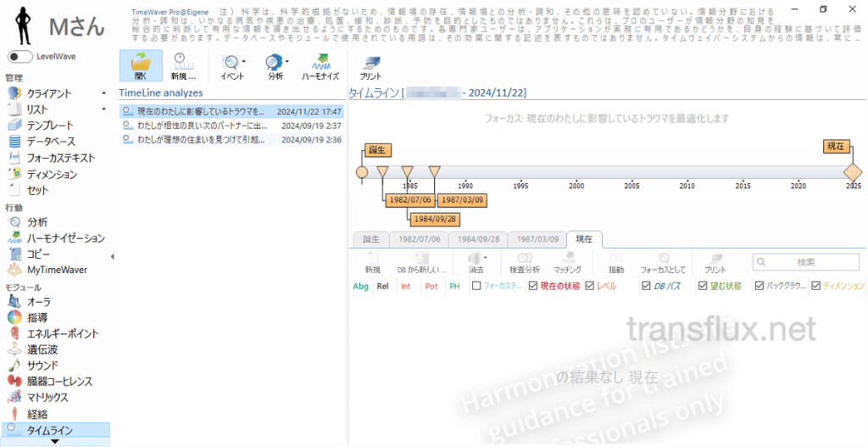The width and height of the screenshot is (868, 447).
Task: Uncheck the レベル checkbox
Action: click(590, 286)
